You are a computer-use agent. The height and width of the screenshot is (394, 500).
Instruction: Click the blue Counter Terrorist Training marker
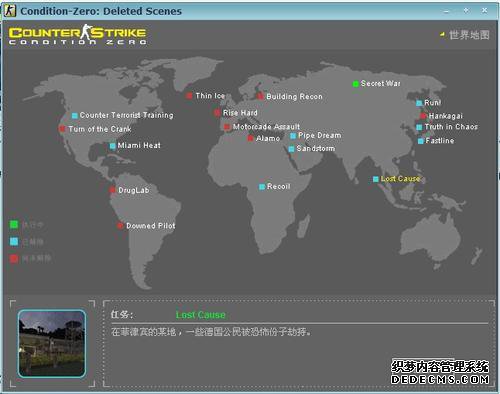tap(75, 116)
